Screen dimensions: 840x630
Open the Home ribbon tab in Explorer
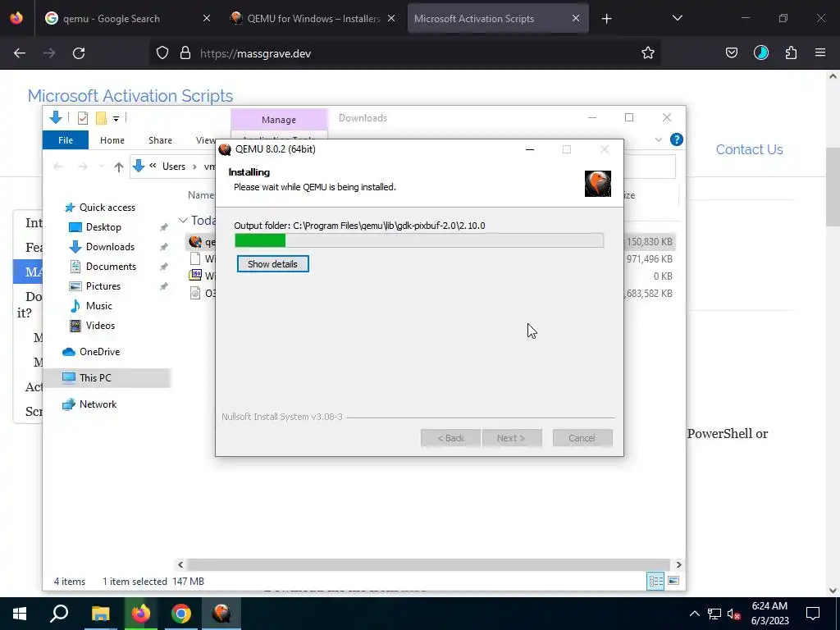[112, 140]
